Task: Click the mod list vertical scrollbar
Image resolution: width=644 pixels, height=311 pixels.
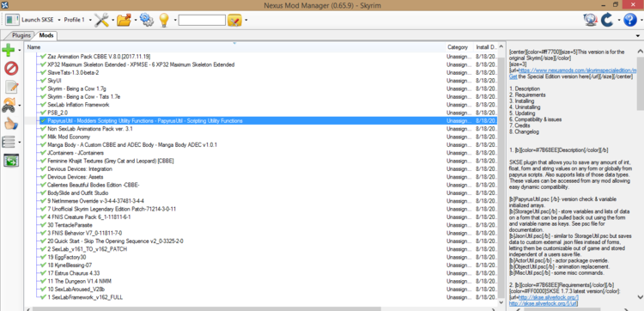Action: coord(501,177)
